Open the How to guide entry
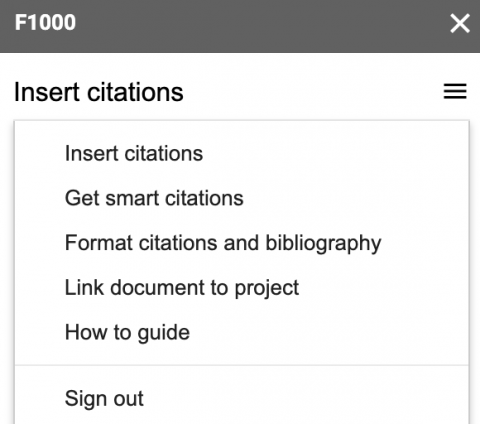This screenshot has width=480, height=424. [x=242, y=332]
